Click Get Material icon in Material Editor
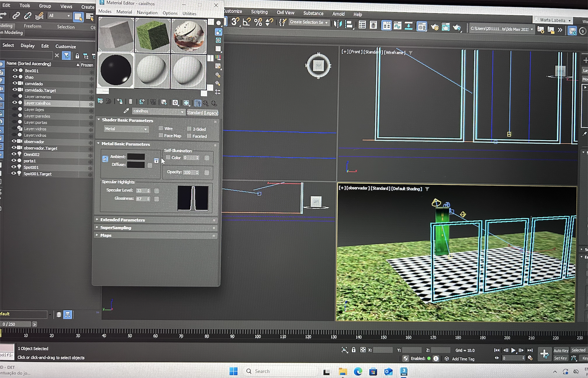The image size is (588, 378). click(100, 102)
